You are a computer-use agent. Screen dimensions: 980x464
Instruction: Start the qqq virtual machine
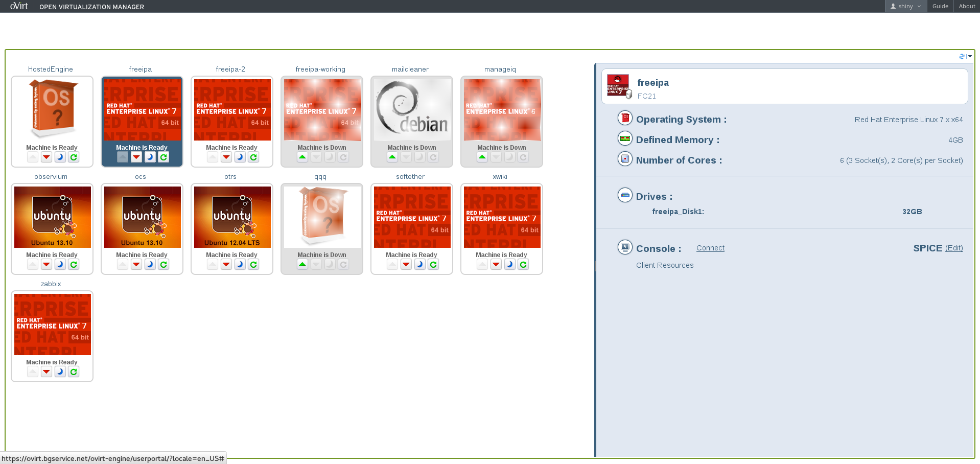coord(302,265)
